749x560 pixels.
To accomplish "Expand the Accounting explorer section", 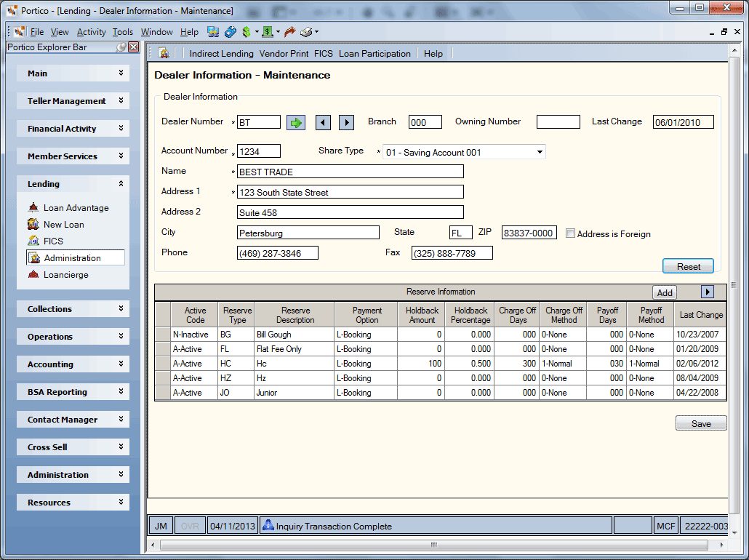I will [121, 364].
